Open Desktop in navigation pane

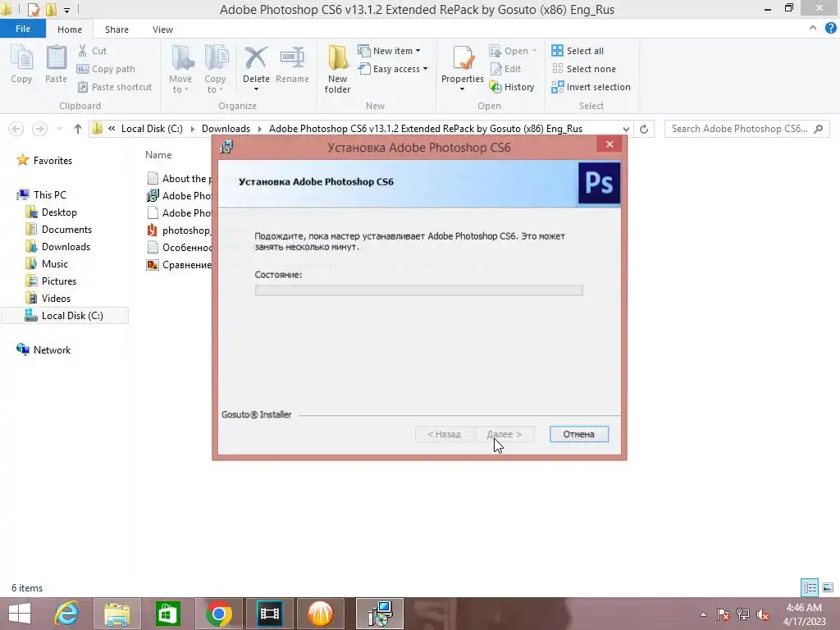coord(52,212)
